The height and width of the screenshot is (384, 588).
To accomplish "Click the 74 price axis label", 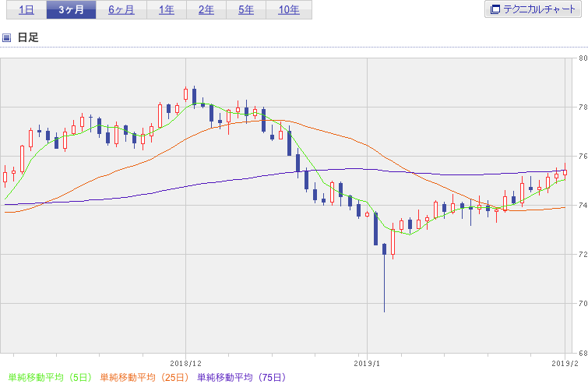I will point(583,205).
